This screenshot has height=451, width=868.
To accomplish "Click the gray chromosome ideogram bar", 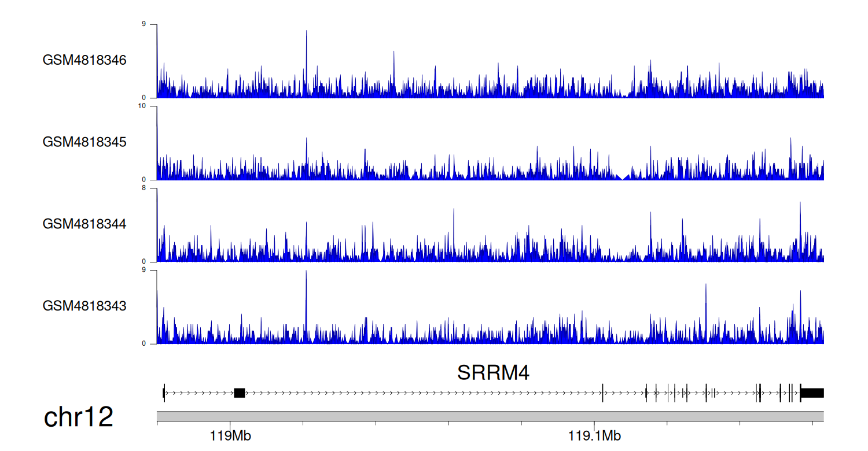I will click(490, 416).
